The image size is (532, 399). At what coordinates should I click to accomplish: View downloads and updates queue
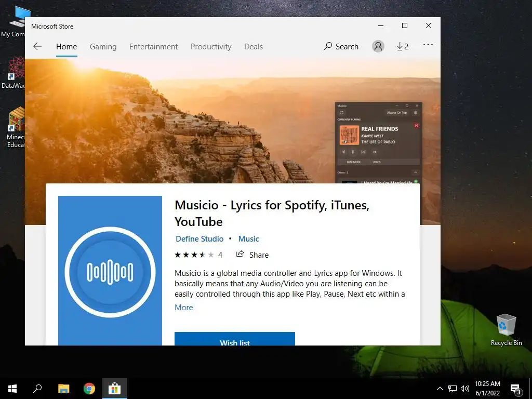pos(403,46)
